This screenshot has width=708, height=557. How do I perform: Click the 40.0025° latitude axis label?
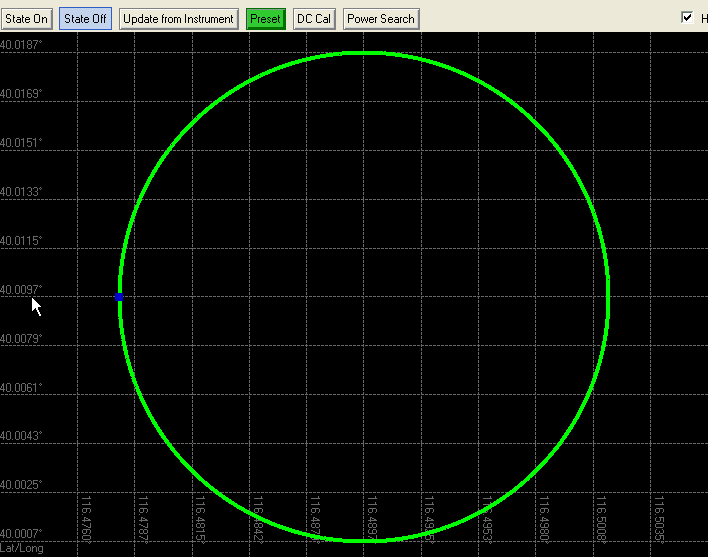click(21, 485)
